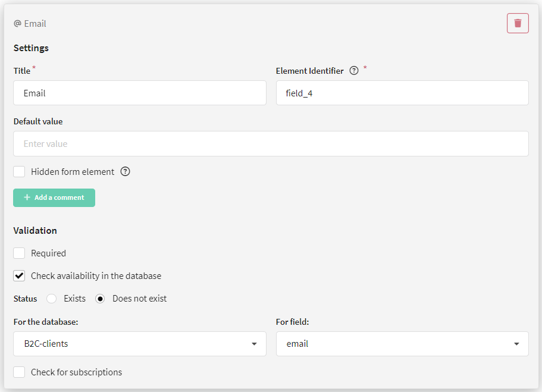Viewport: 542px width, 392px height.
Task: Enable the Required validation checkbox
Action: (x=19, y=253)
